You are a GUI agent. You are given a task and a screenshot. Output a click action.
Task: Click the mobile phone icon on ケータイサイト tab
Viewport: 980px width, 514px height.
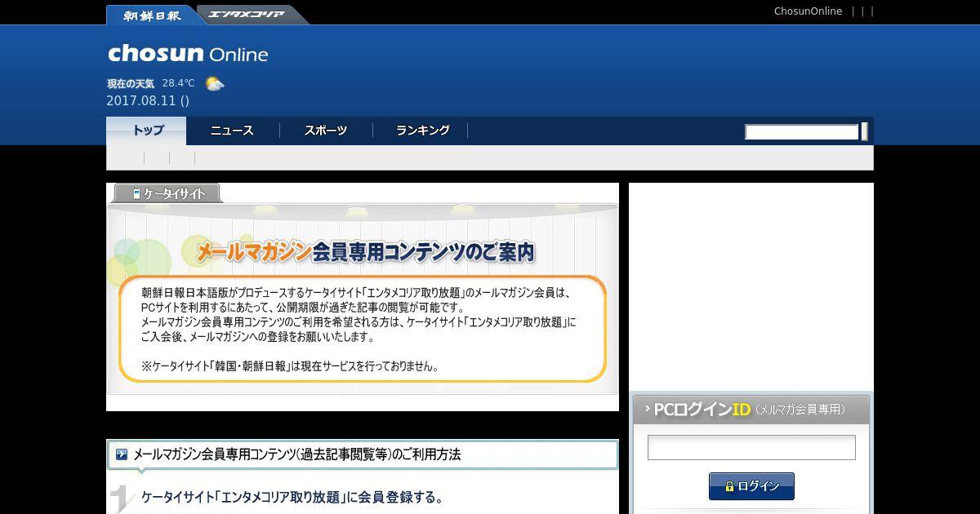point(136,194)
